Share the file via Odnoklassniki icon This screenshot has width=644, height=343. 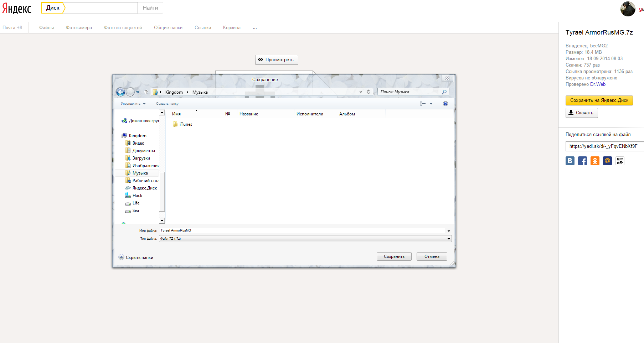(x=595, y=161)
